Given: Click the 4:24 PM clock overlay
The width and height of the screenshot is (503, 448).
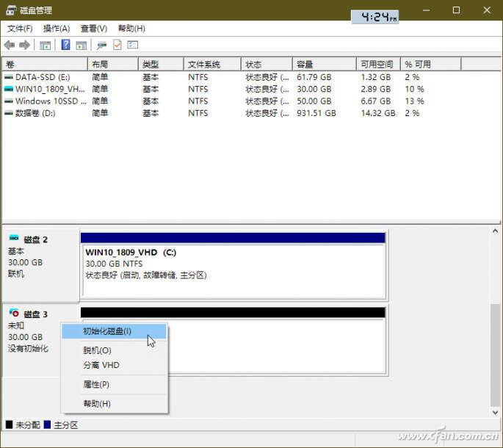Looking at the screenshot, I should coord(375,17).
